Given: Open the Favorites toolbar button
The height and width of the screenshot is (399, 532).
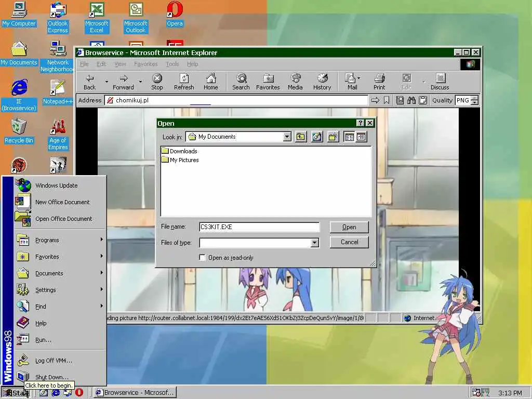Looking at the screenshot, I should (268, 82).
